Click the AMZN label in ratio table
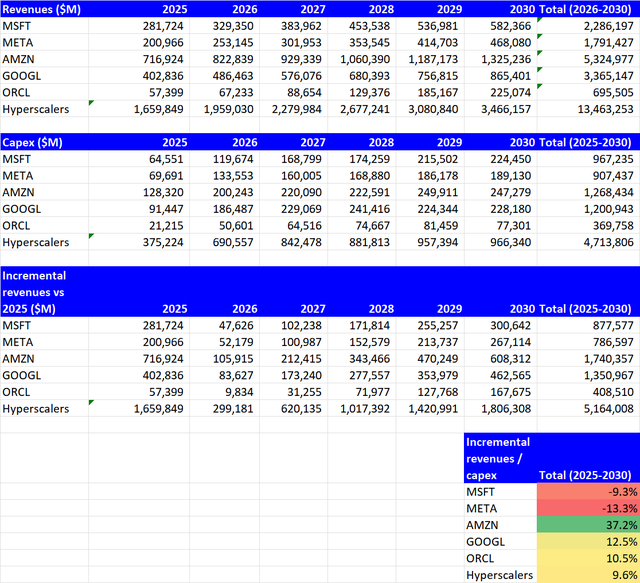This screenshot has width=640, height=583. tap(500, 525)
